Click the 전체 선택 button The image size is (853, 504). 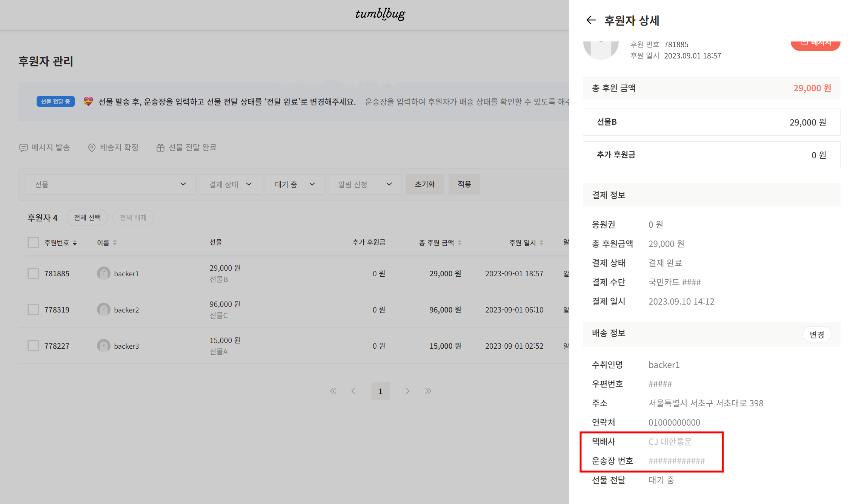pyautogui.click(x=87, y=218)
